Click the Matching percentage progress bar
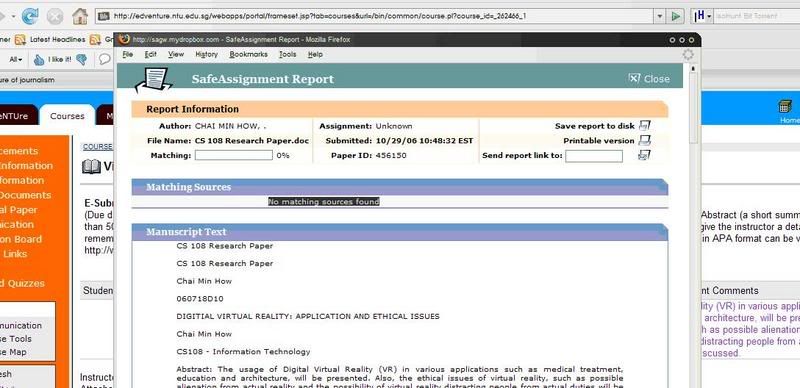This screenshot has height=388, width=800. pyautogui.click(x=234, y=155)
